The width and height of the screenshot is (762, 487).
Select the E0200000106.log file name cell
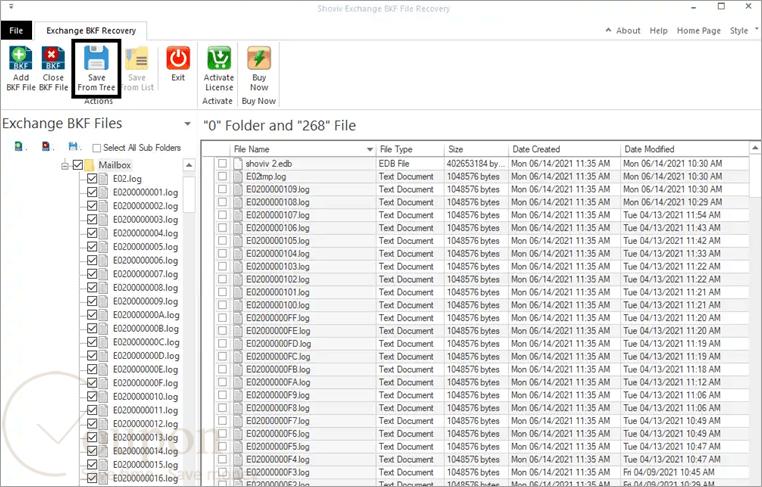coord(277,228)
